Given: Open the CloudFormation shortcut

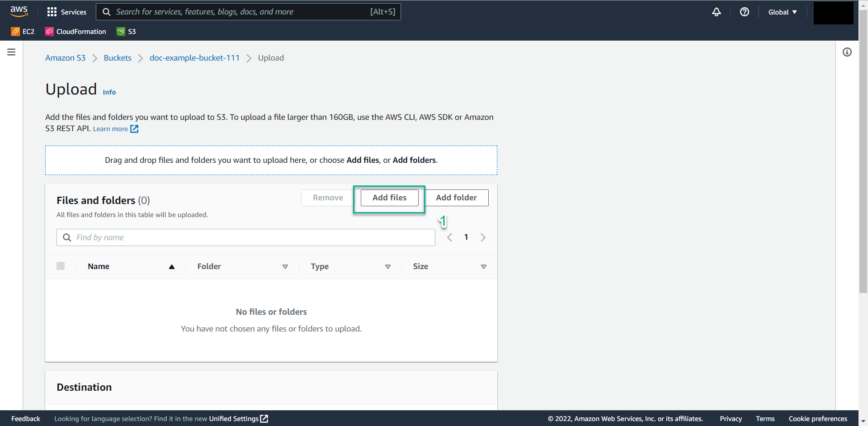Looking at the screenshot, I should click(x=75, y=32).
